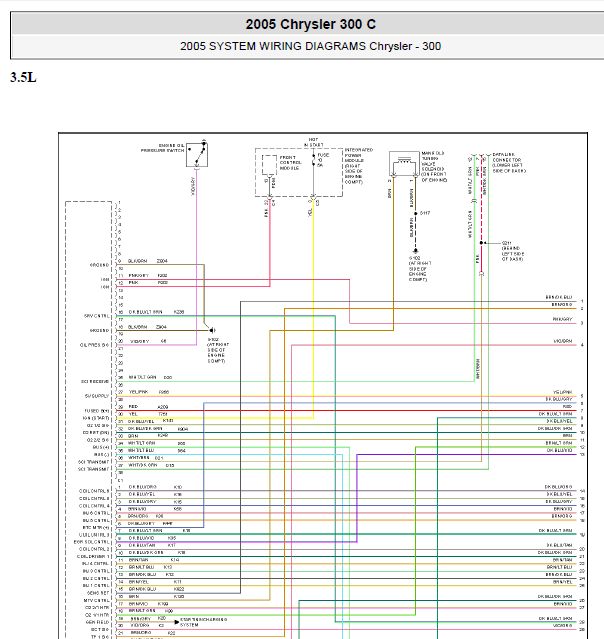
Task: Click the S117 splice dot
Action: coord(415,213)
